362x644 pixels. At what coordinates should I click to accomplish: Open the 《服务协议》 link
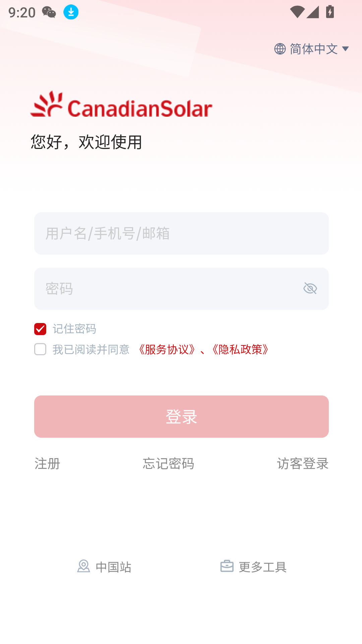point(167,350)
